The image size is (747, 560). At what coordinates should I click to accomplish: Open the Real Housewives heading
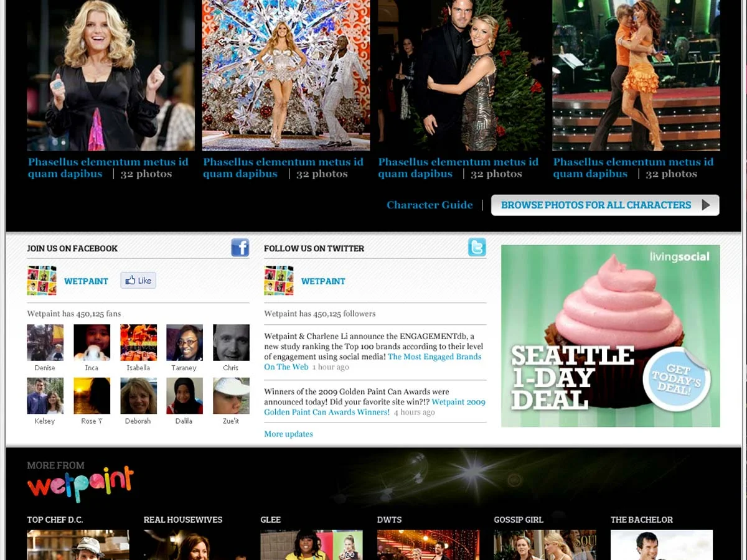(183, 520)
